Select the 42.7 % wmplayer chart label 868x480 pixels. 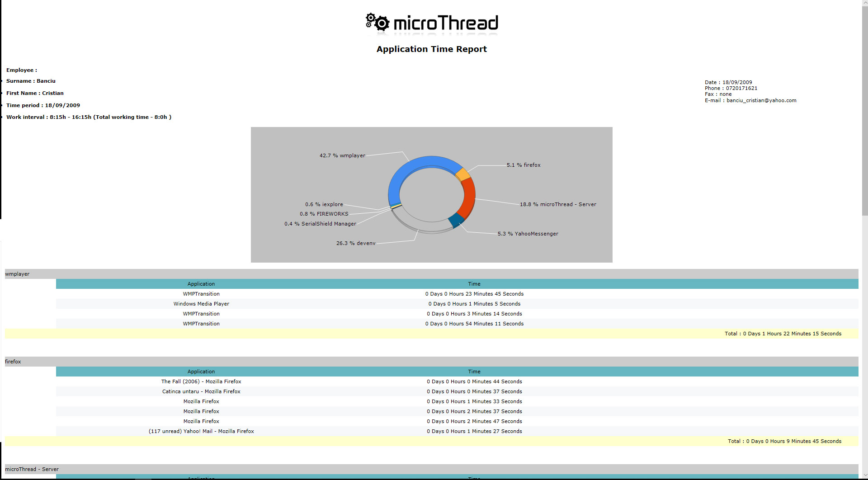(342, 155)
